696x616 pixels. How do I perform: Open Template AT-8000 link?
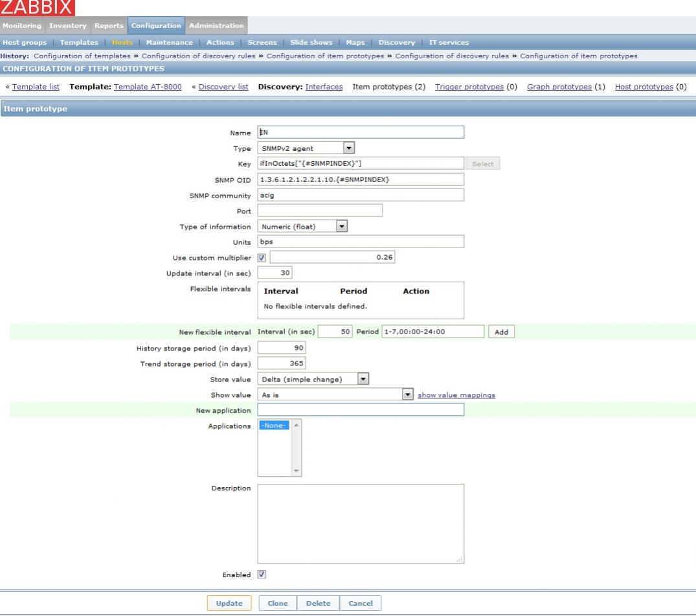148,87
